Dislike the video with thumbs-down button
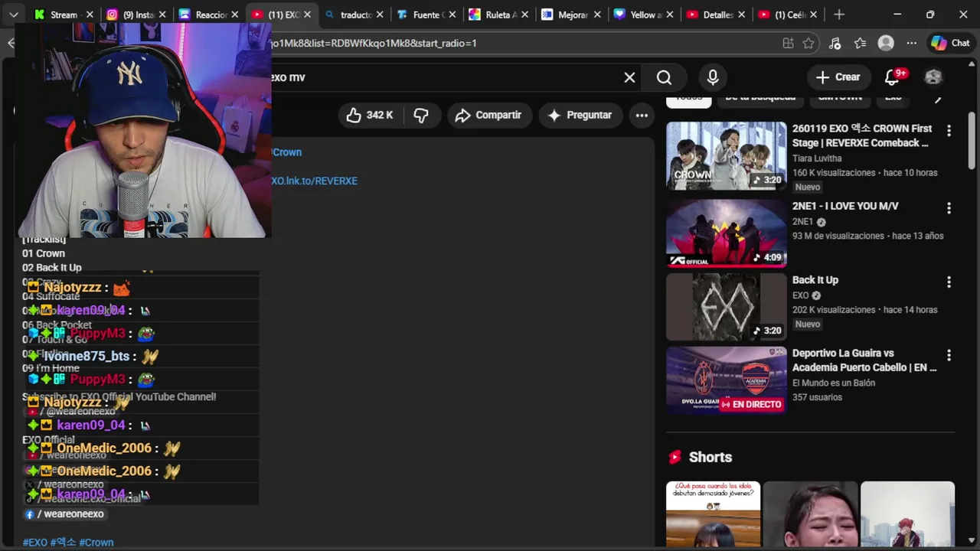This screenshot has height=551, width=980. 421,115
